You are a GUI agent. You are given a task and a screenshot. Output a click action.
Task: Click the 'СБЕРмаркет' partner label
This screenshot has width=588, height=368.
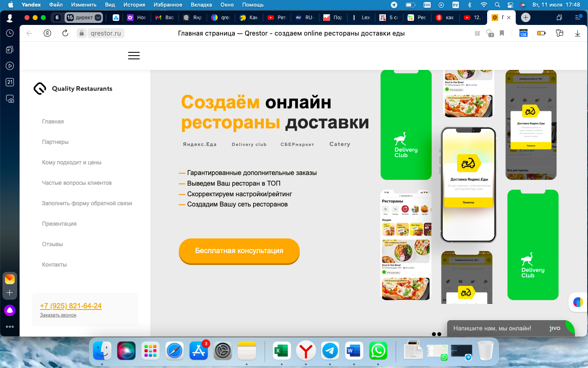tap(297, 144)
